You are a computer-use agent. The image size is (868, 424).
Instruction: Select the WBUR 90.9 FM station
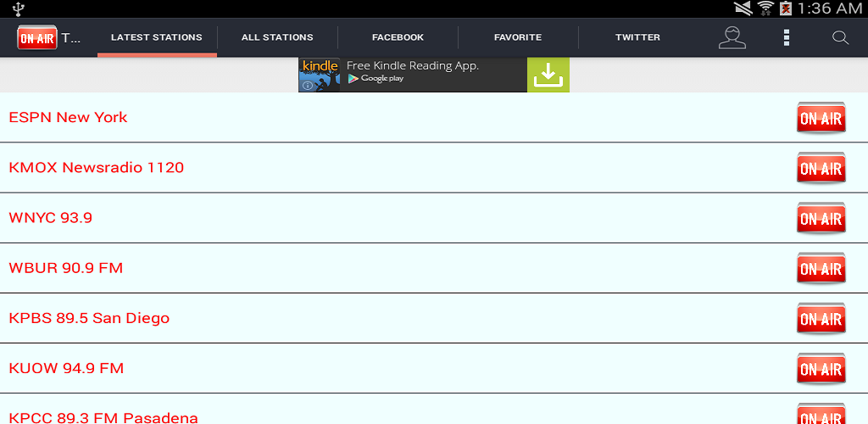coord(434,269)
